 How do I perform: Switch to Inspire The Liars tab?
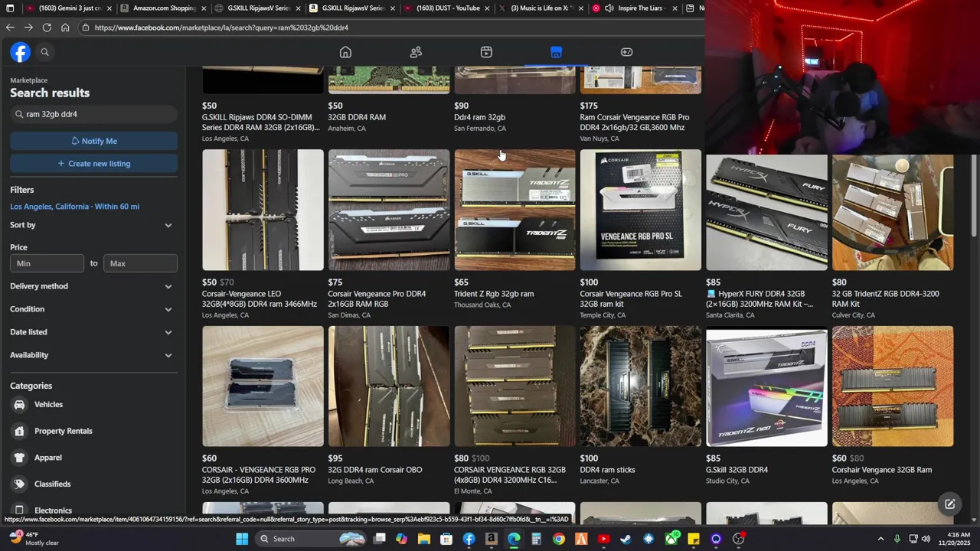[x=635, y=8]
